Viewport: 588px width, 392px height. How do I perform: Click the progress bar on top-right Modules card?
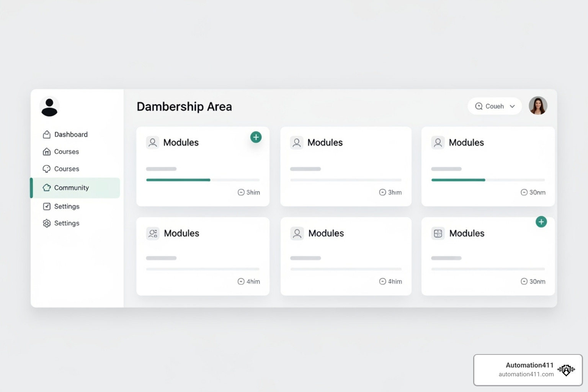coord(488,180)
